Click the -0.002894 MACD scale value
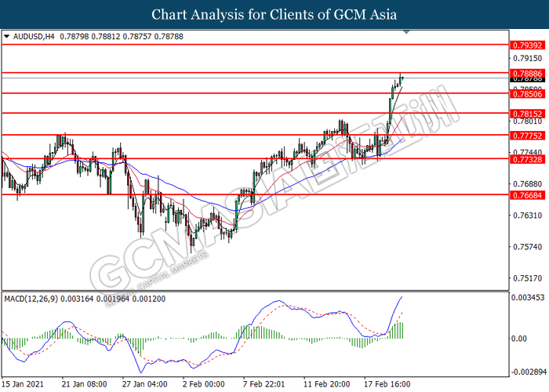549x392 pixels. tap(529, 372)
